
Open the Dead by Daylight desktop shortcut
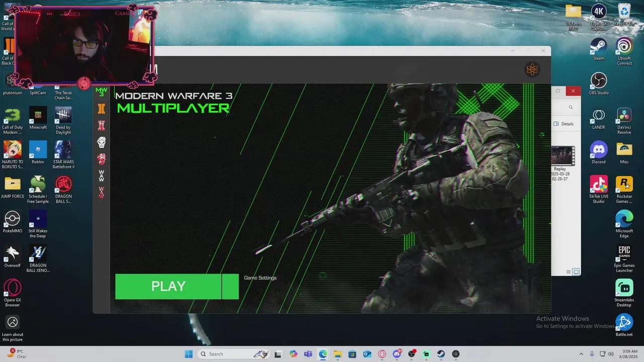point(63,121)
